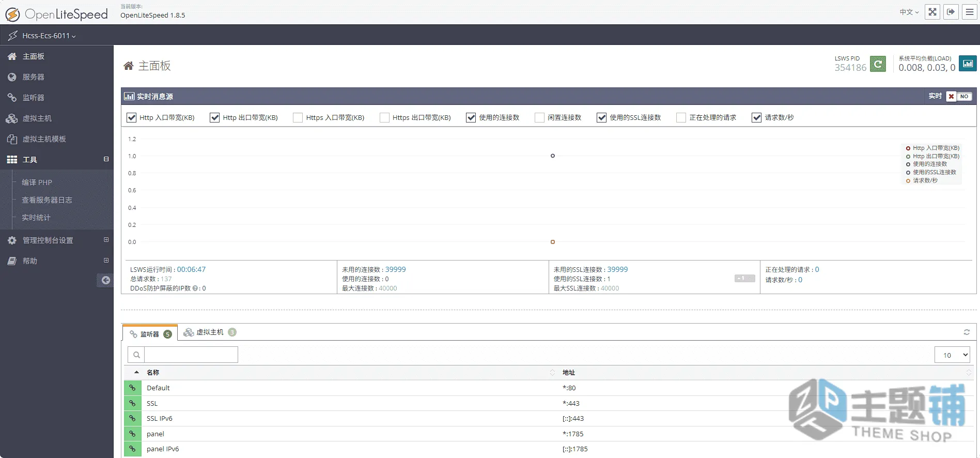Click the SSL connections badge

click(x=744, y=279)
